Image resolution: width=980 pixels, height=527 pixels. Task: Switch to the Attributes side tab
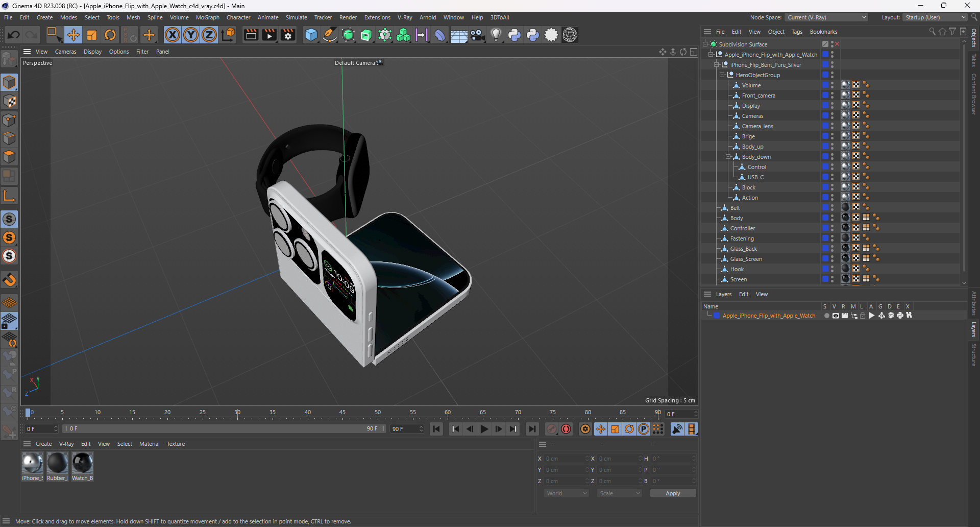(x=974, y=303)
